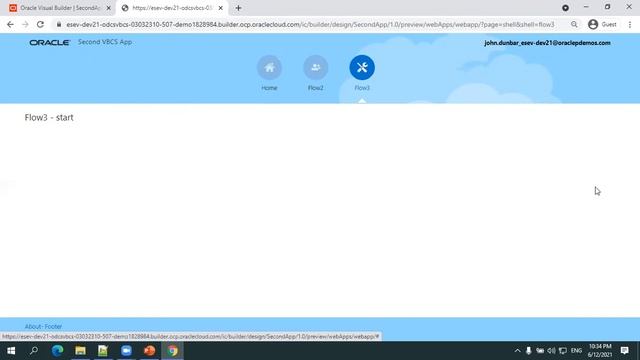Click the zoom magnifier icon in address bar
The image size is (640, 360).
574,24
